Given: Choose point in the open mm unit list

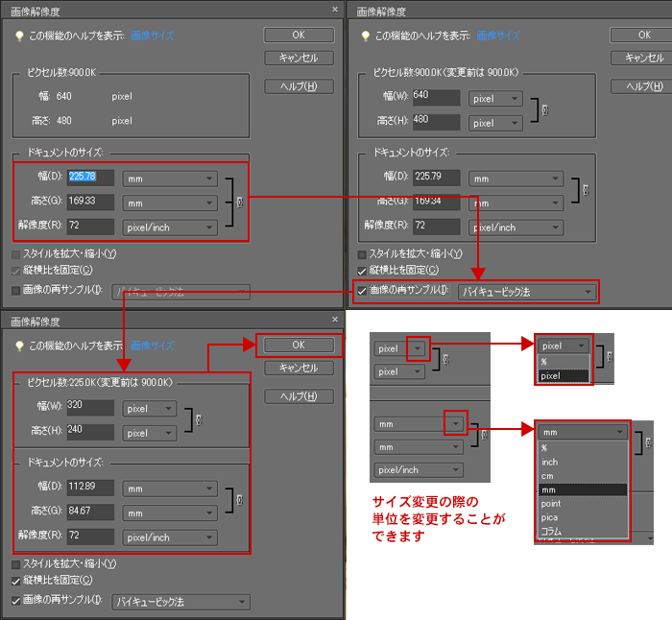Looking at the screenshot, I should point(583,504).
